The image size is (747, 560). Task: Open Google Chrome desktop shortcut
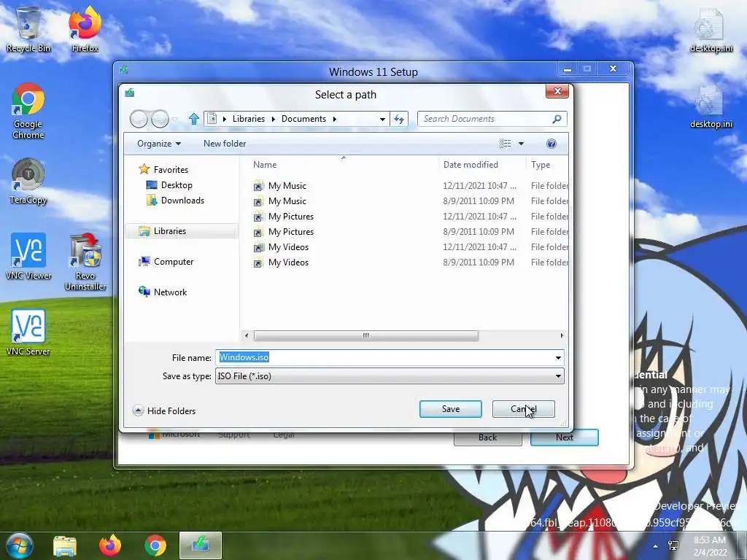pos(28,111)
